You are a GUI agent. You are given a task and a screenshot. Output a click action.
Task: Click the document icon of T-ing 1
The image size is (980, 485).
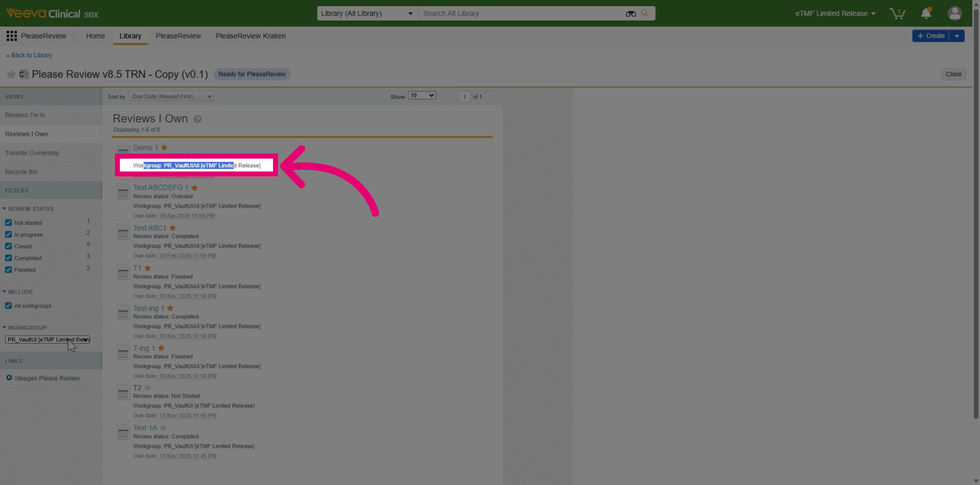[x=124, y=352]
